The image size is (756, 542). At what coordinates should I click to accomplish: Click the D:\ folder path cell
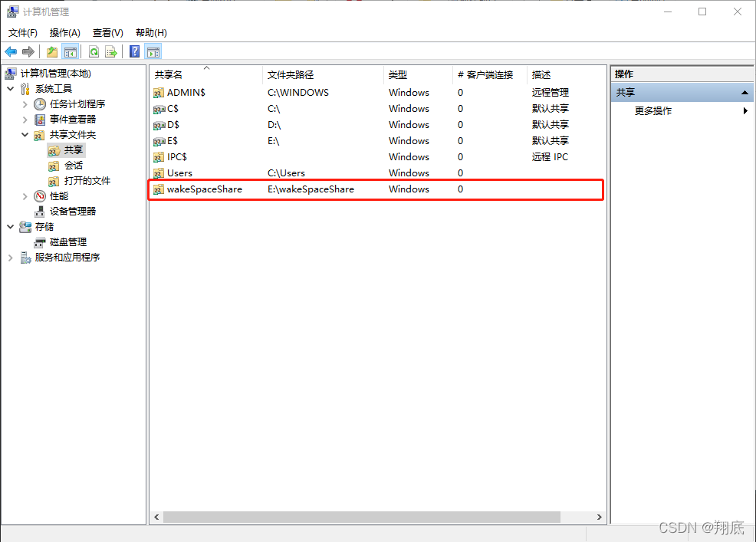pos(274,125)
